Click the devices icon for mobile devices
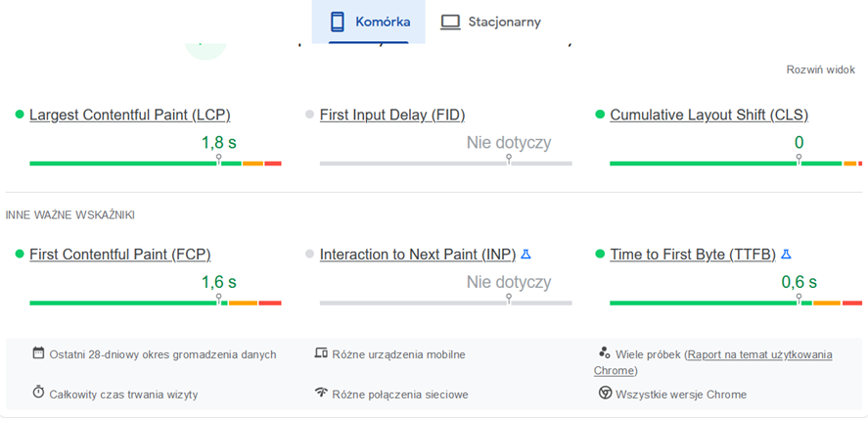This screenshot has width=868, height=421. click(x=320, y=353)
